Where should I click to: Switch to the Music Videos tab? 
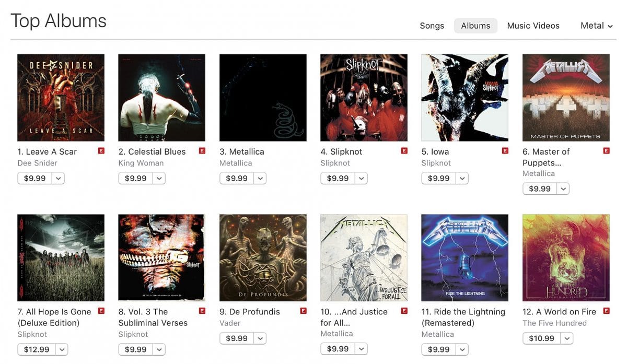[533, 26]
